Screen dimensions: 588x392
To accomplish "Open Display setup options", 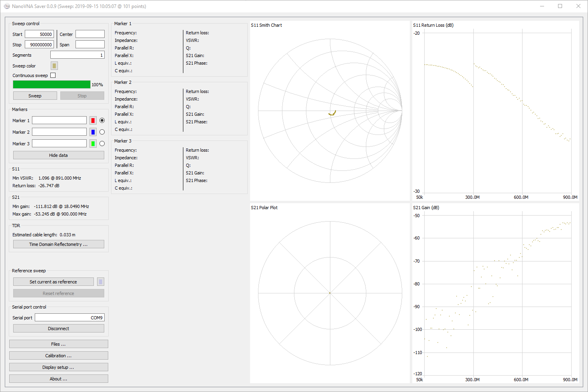I will click(58, 367).
